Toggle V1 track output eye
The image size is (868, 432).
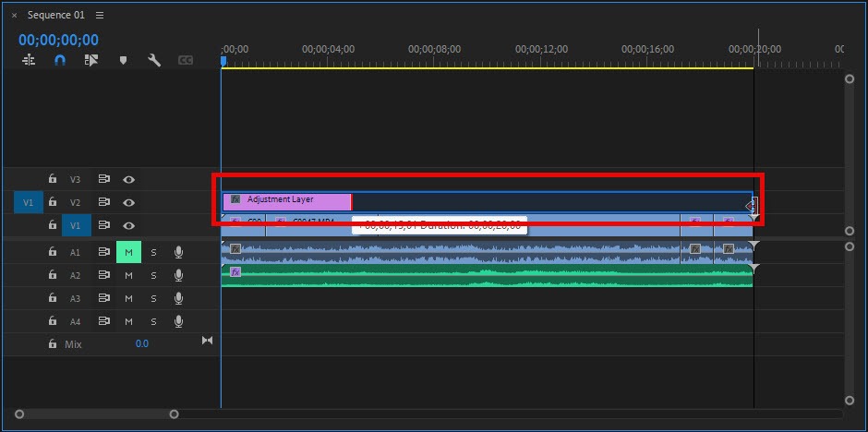(129, 225)
